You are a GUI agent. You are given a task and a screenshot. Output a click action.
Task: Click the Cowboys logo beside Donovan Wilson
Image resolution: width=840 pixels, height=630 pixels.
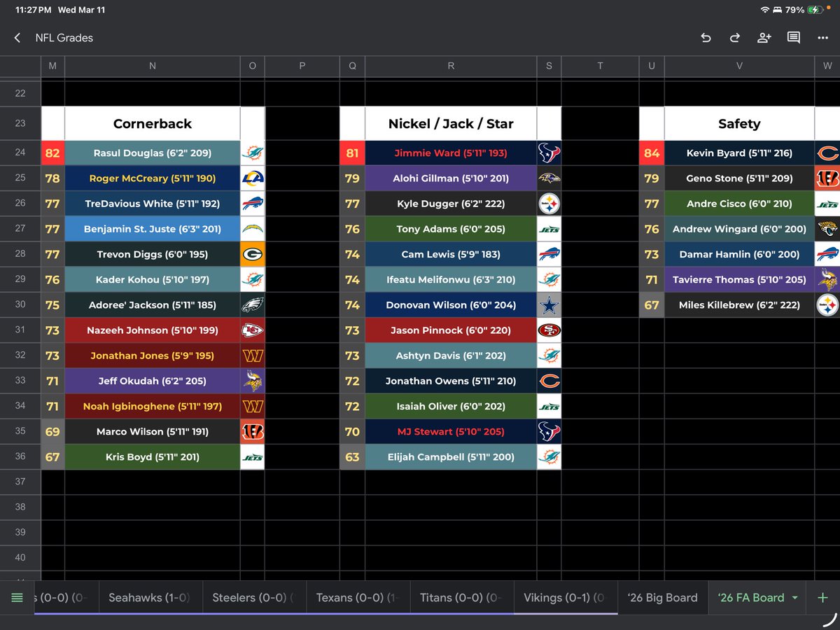point(549,304)
